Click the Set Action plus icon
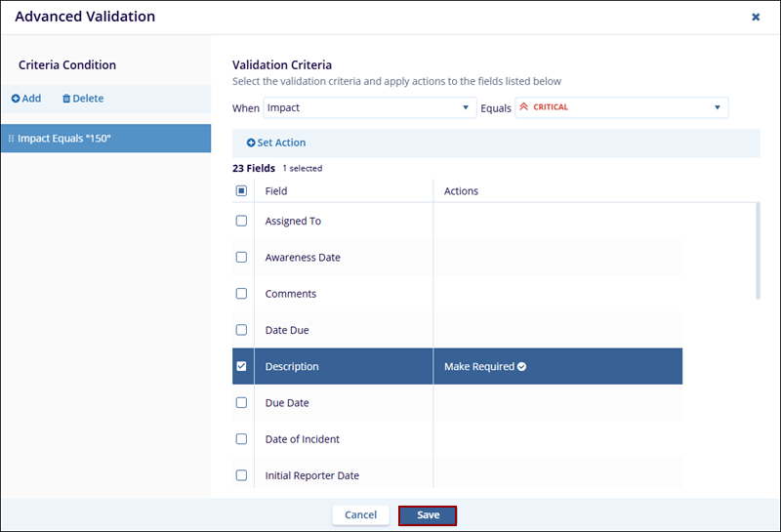Viewport: 781px width, 532px height. tap(251, 143)
